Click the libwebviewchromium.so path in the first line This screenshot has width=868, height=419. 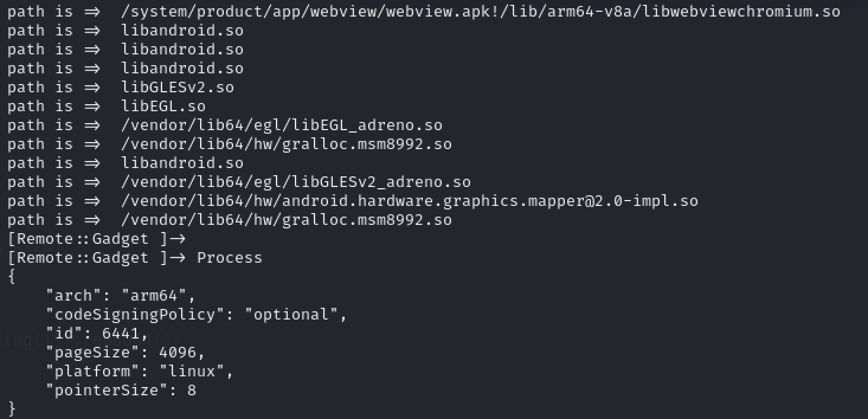(x=480, y=11)
